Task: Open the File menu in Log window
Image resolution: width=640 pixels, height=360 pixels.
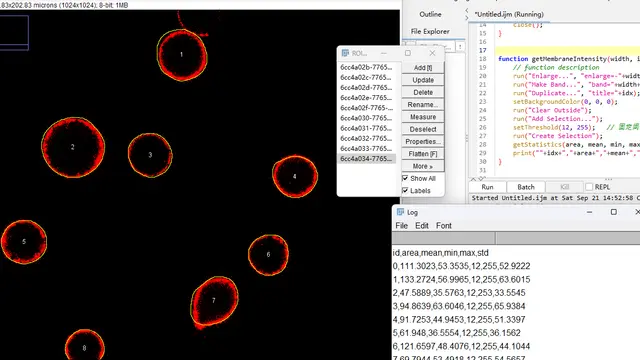Action: point(401,226)
